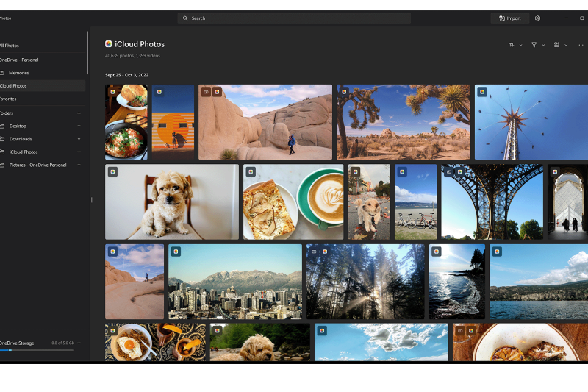Screen dimensions: 588x392
Task: Click the Memories icon in sidebar
Action: 2,73
